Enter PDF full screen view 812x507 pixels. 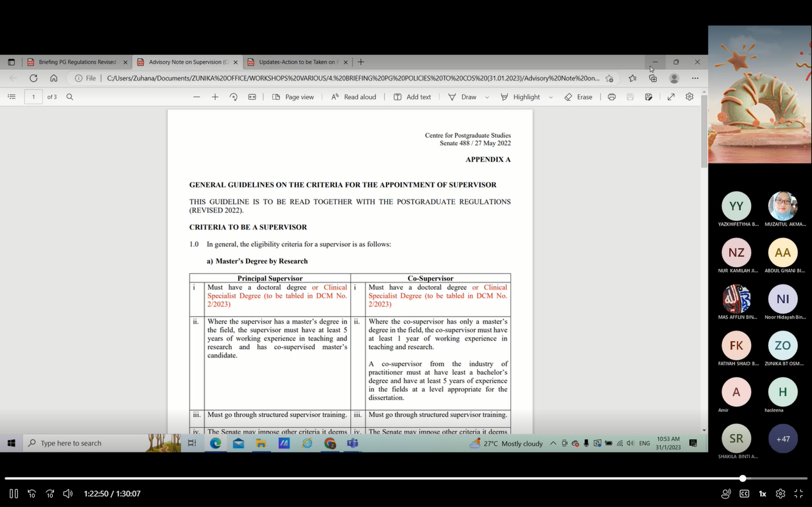(671, 97)
